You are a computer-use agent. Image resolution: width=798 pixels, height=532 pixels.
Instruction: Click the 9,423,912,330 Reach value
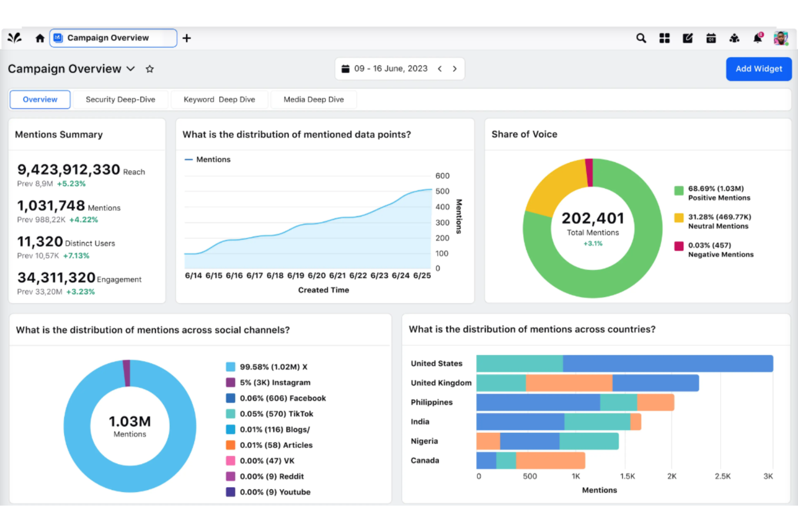tap(68, 170)
